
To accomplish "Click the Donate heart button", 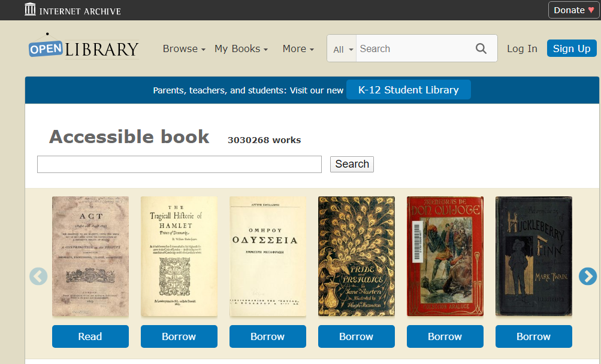I will 573,10.
